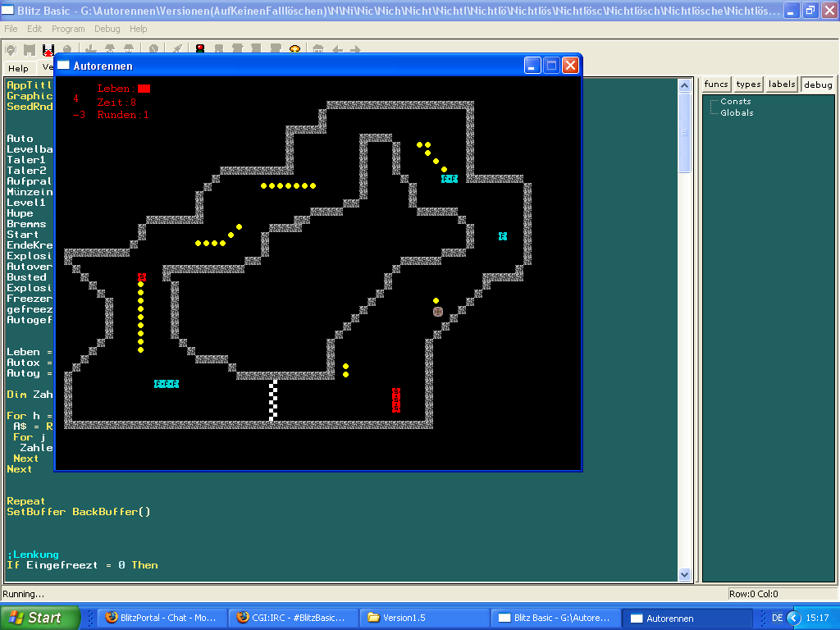
Task: Switch to the types tab
Action: click(748, 84)
